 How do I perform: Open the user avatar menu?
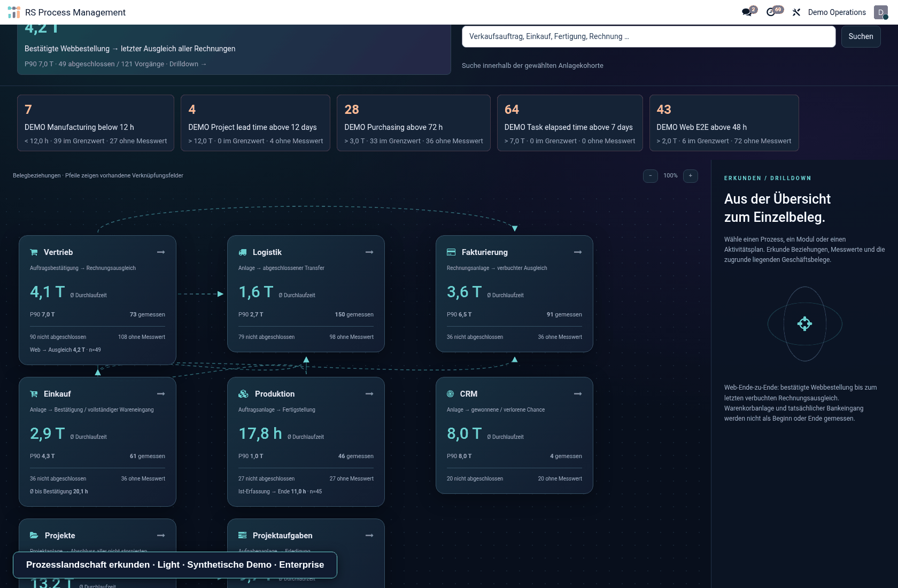click(880, 12)
